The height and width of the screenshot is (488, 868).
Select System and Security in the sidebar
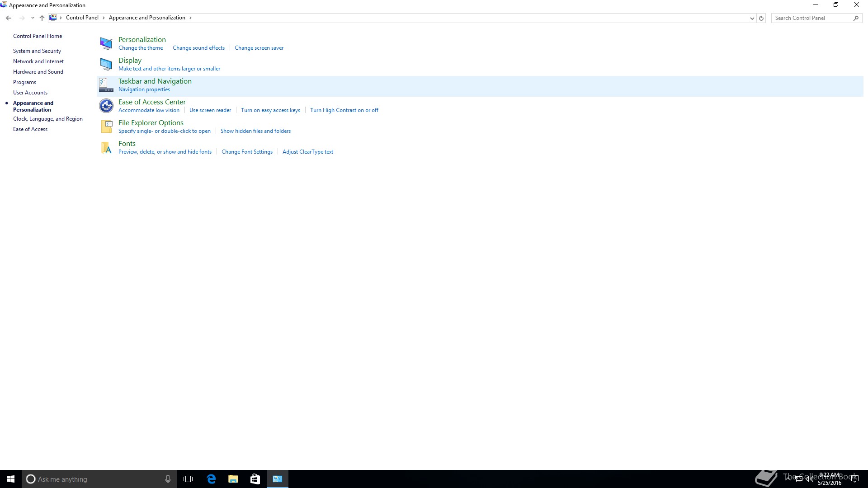[37, 51]
